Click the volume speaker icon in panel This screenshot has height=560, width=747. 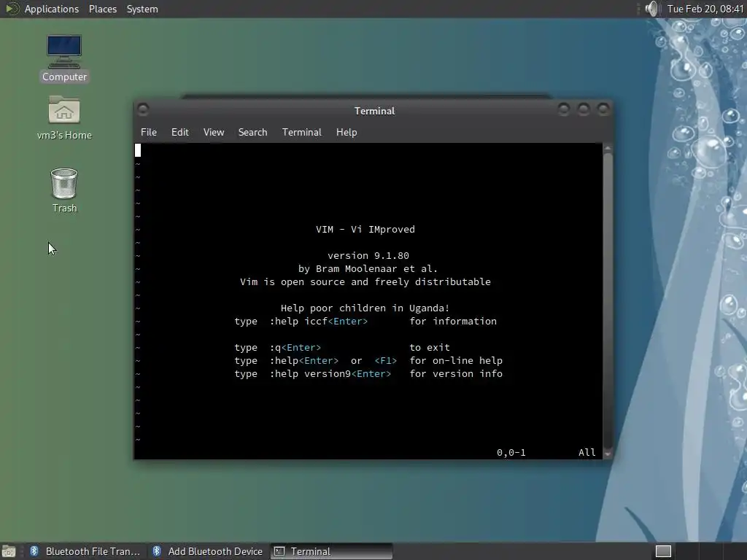(651, 9)
